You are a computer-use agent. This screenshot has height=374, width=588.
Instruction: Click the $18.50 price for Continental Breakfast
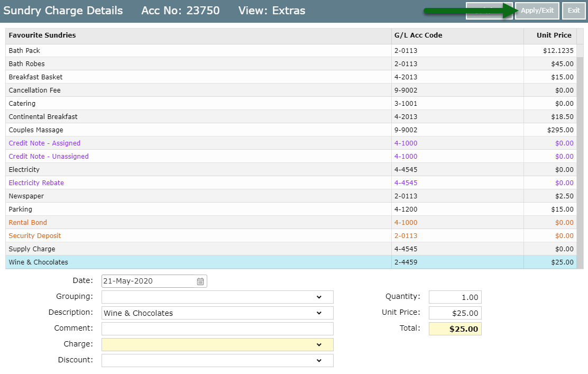tap(562, 117)
